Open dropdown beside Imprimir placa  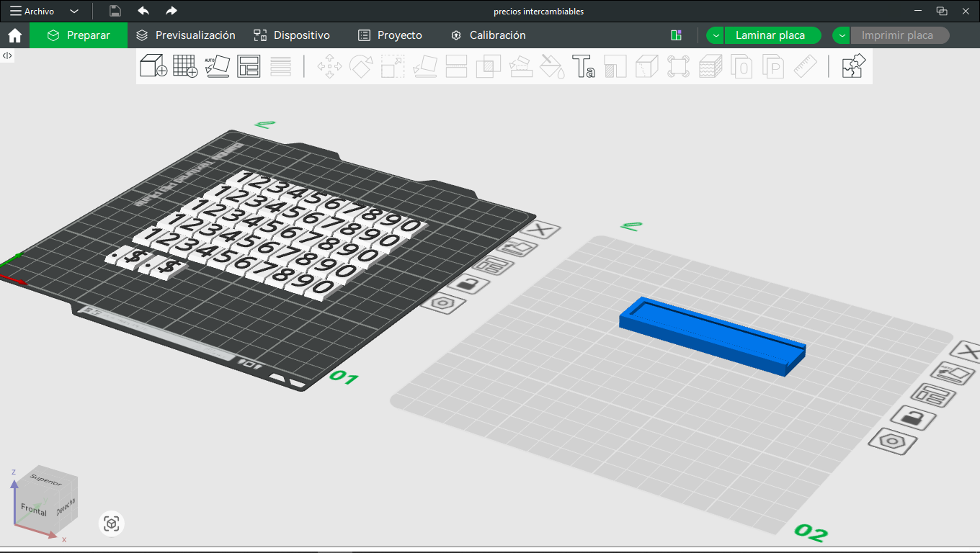tap(842, 35)
